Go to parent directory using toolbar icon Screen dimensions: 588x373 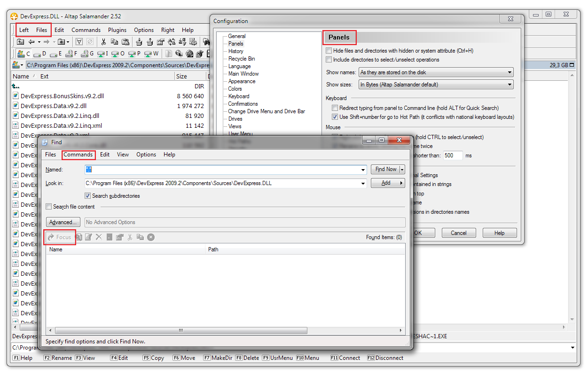click(x=20, y=42)
